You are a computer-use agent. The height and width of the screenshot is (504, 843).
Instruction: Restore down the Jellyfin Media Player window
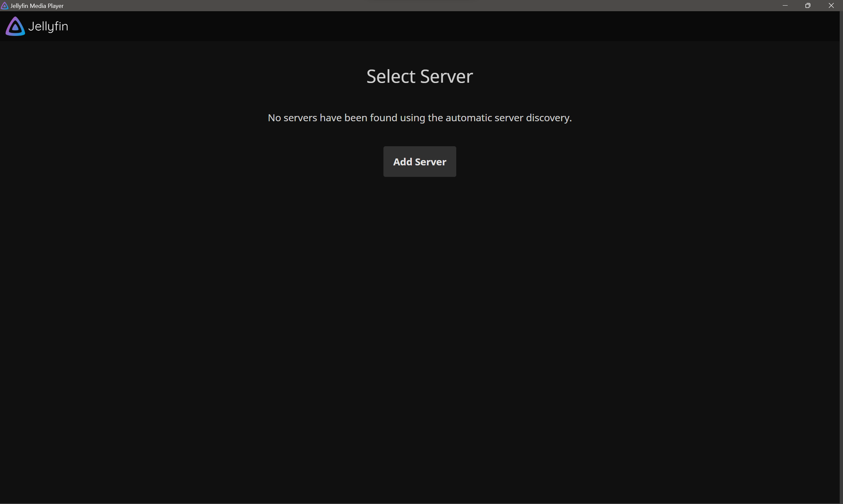click(x=808, y=5)
